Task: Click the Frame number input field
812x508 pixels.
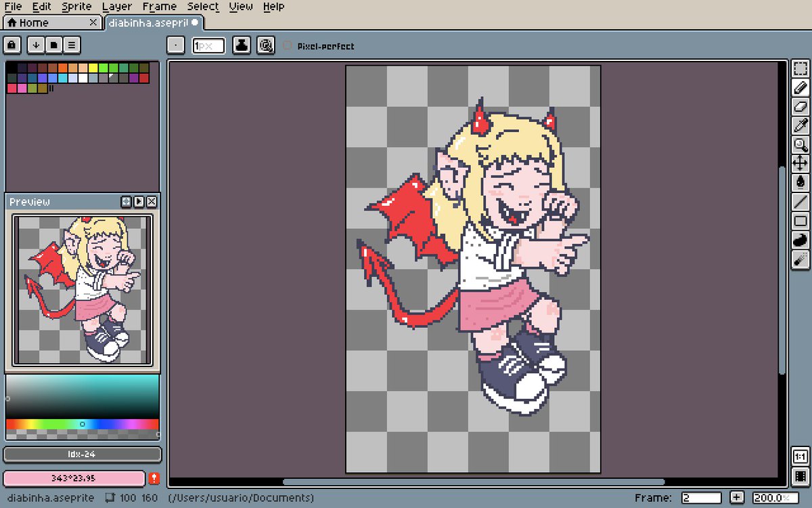Action: (x=701, y=498)
